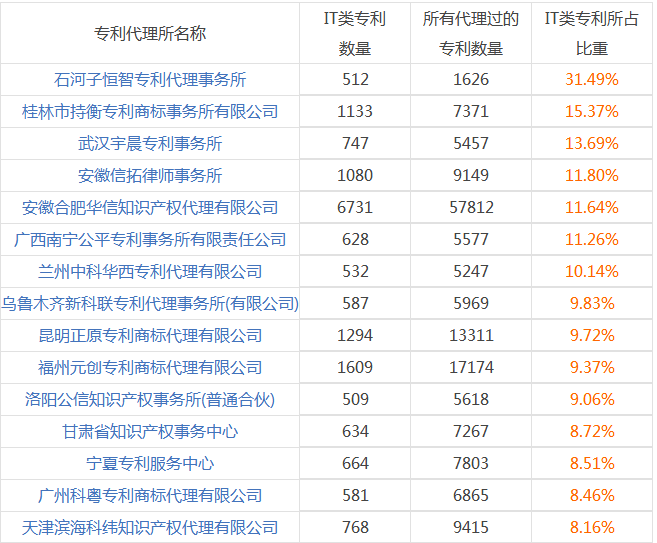
Task: Select the percentage 8.46%
Action: 592,496
